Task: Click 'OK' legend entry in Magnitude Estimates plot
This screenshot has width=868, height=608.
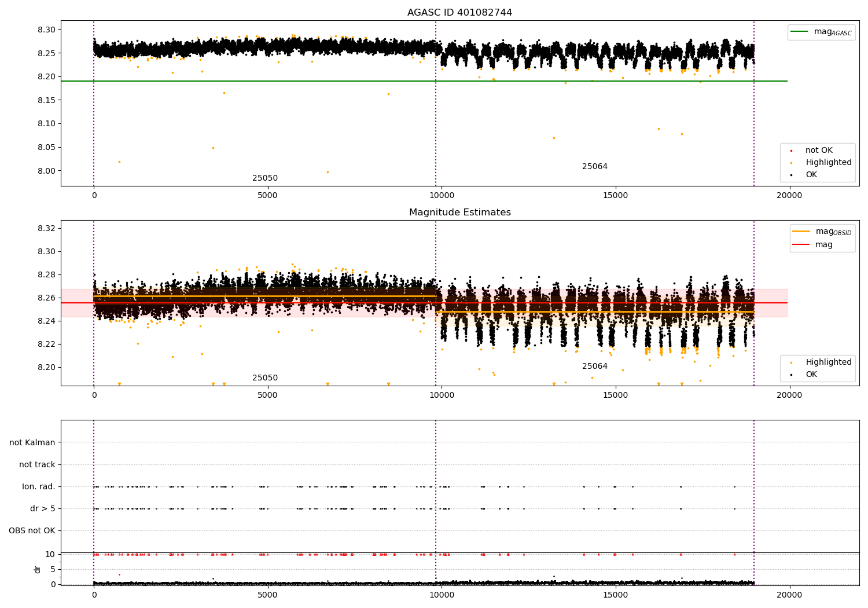Action: (811, 375)
